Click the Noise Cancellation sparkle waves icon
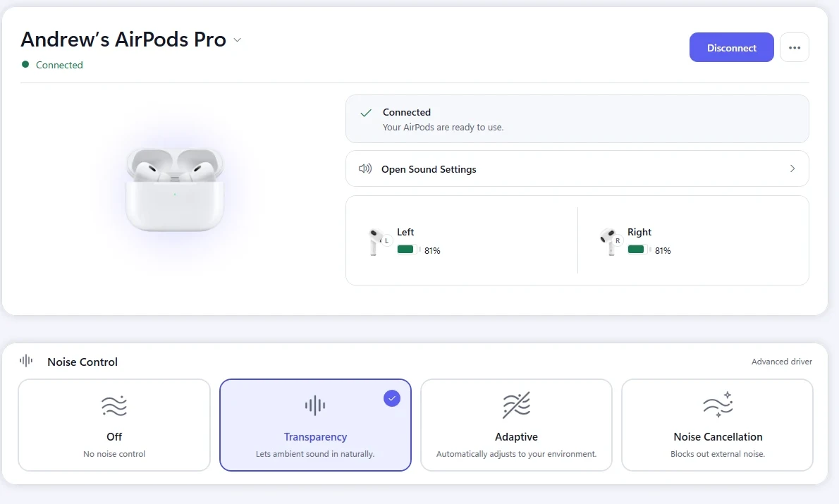 pos(718,405)
